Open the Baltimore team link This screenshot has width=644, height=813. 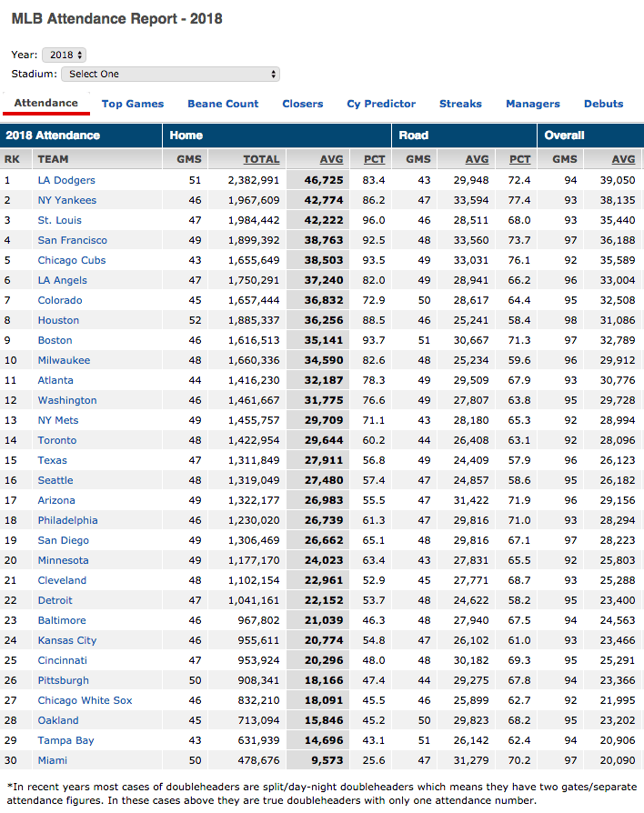pos(62,620)
